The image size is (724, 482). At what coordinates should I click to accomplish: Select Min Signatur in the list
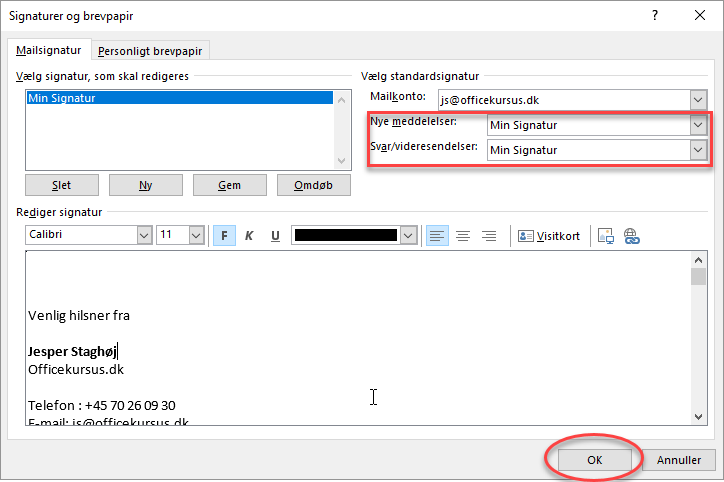[x=180, y=98]
